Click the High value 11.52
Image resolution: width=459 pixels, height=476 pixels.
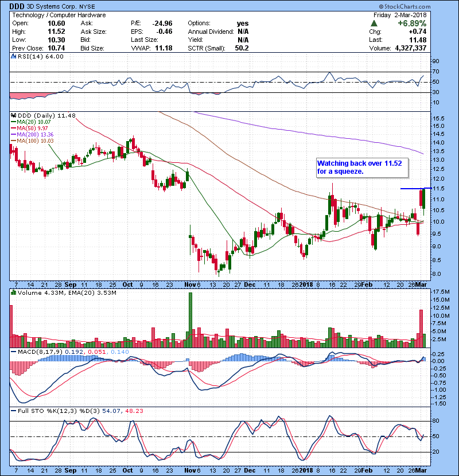[56, 32]
